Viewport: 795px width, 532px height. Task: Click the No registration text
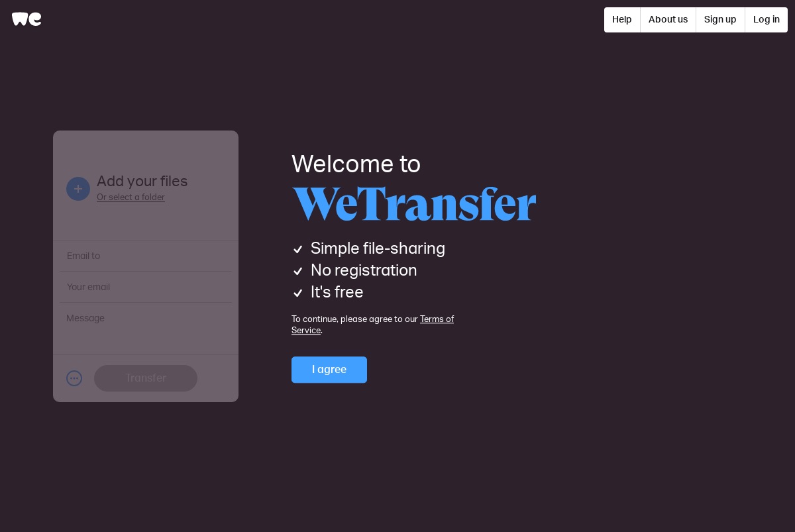[x=364, y=270]
